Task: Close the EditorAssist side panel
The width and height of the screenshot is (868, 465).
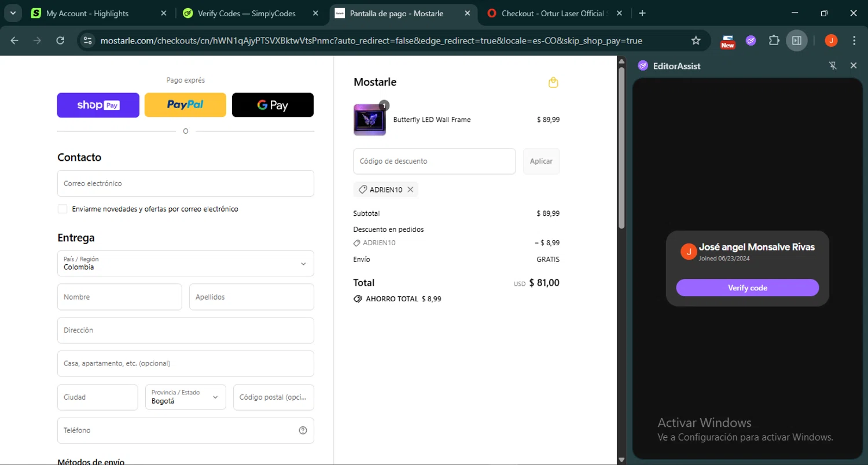Action: [854, 66]
